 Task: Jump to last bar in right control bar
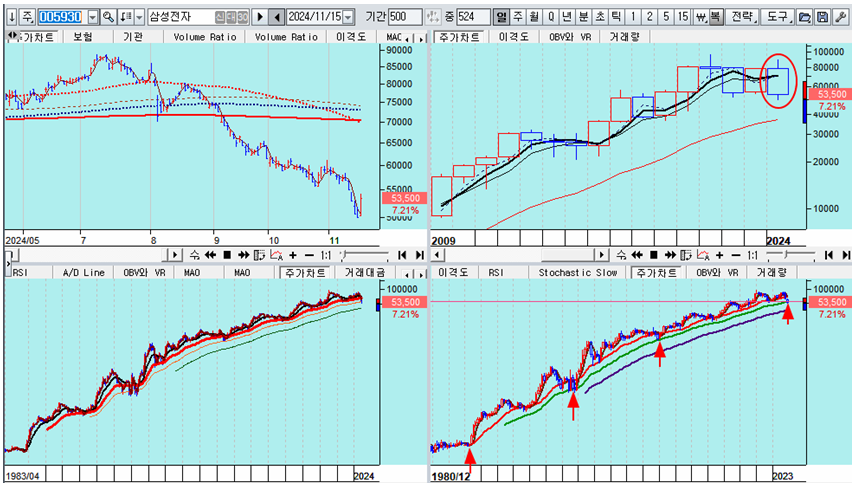point(846,255)
